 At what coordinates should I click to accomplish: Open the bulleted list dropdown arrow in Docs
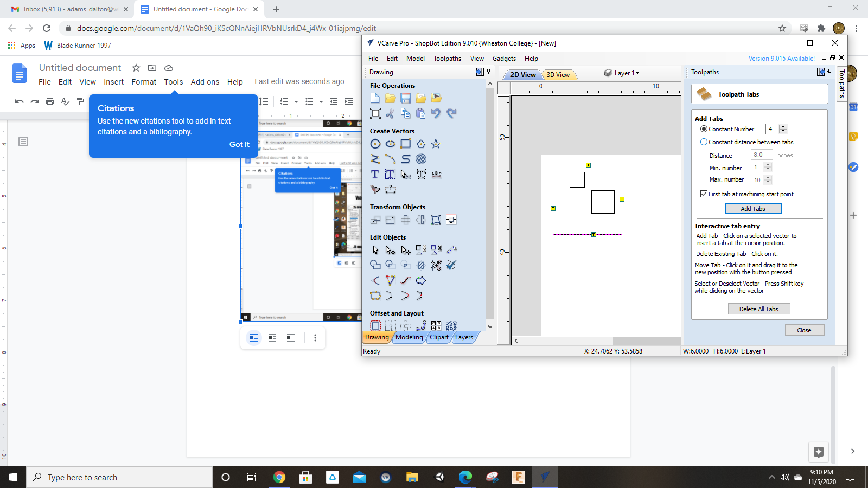pos(321,101)
